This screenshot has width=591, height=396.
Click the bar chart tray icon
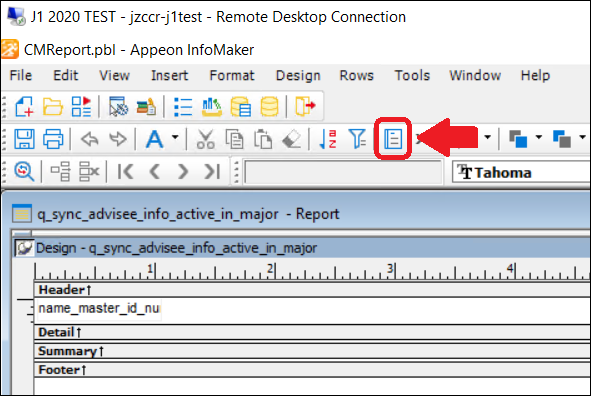[211, 106]
